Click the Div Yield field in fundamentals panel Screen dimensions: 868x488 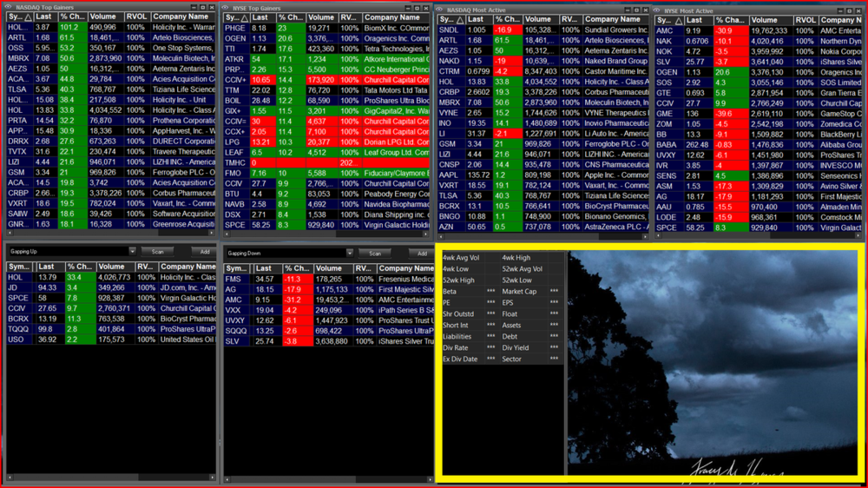click(x=530, y=348)
